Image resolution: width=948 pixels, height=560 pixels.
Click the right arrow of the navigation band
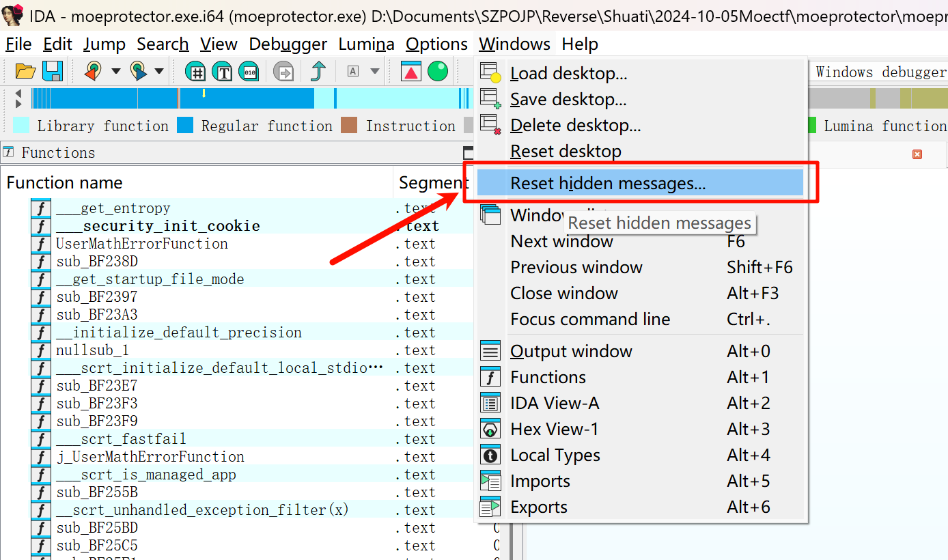18,104
